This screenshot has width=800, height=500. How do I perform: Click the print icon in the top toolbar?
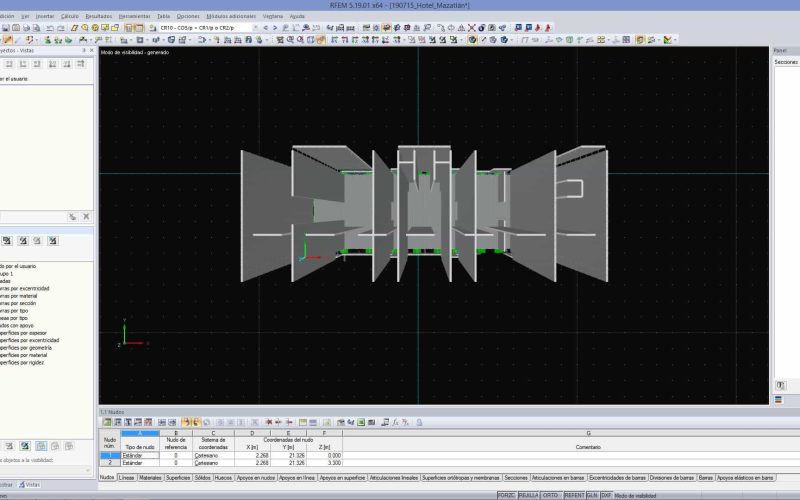click(27, 28)
